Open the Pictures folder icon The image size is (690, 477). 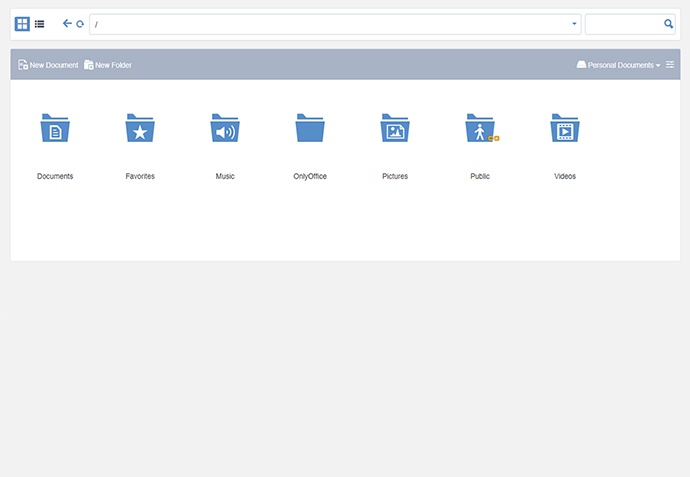[x=395, y=129]
